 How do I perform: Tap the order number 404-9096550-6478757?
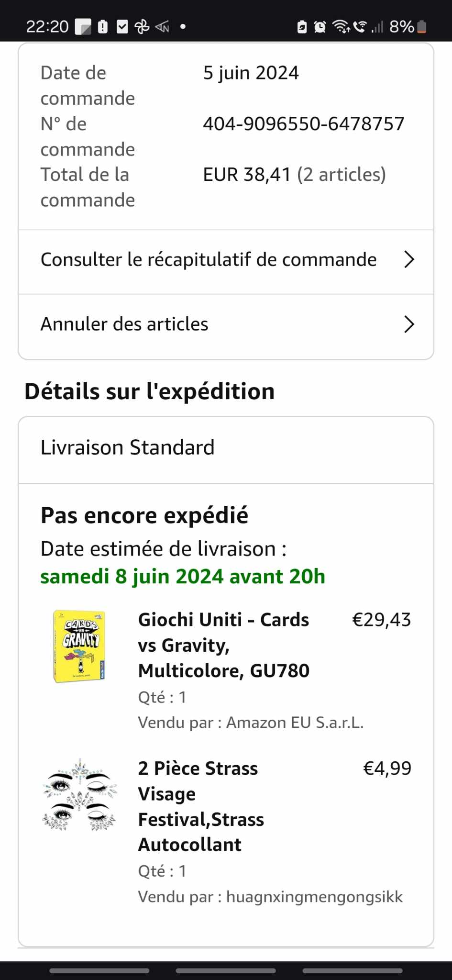[x=303, y=124]
